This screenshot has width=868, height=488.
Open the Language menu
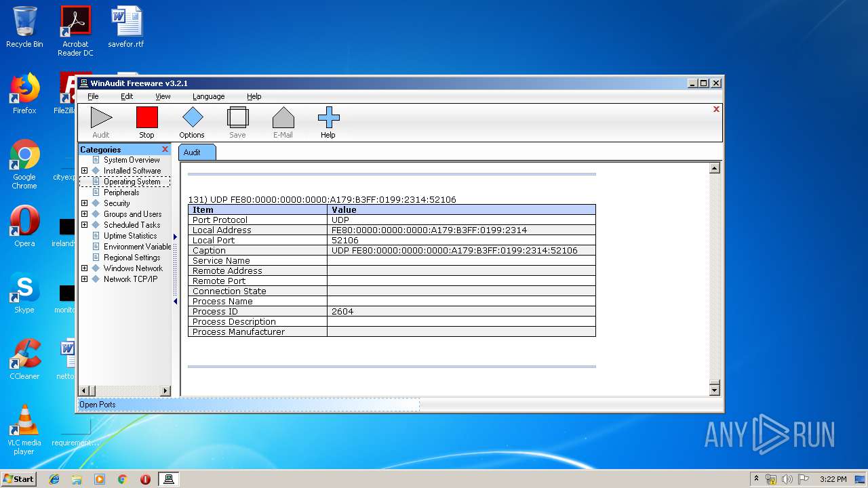tap(208, 96)
